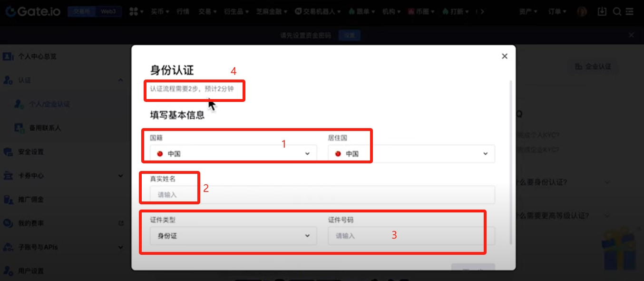Open the apps grid icon menu
The image size is (644, 281).
tap(137, 11)
